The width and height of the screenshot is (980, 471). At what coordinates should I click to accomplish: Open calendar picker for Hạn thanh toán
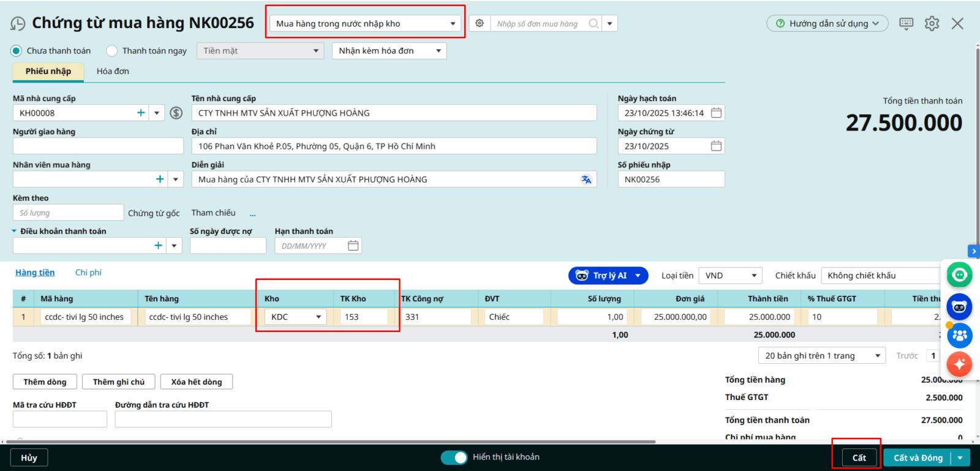pos(353,246)
